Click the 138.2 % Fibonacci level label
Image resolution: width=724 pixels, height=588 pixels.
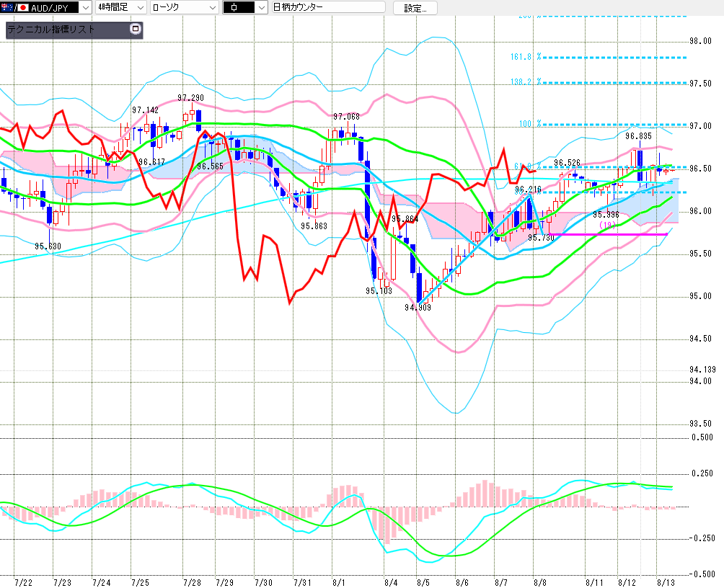pyautogui.click(x=526, y=81)
